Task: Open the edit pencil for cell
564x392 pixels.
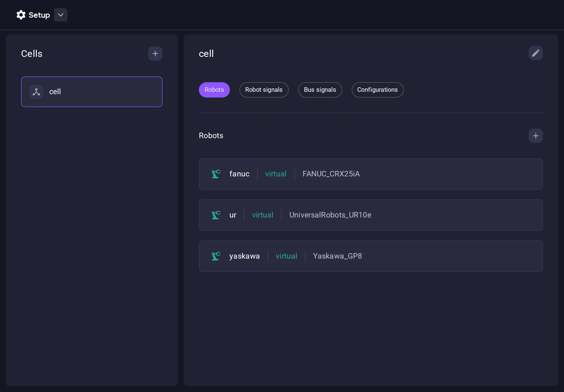Action: pyautogui.click(x=536, y=53)
